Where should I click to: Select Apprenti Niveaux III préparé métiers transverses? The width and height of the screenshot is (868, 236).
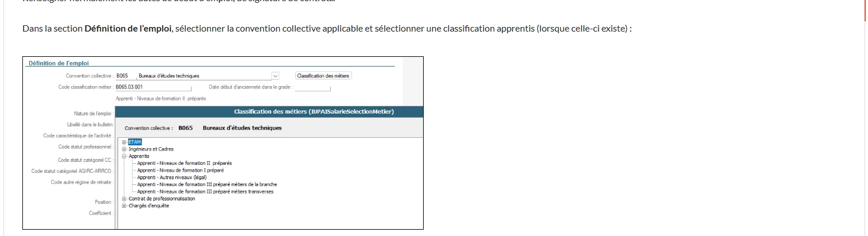(x=205, y=192)
